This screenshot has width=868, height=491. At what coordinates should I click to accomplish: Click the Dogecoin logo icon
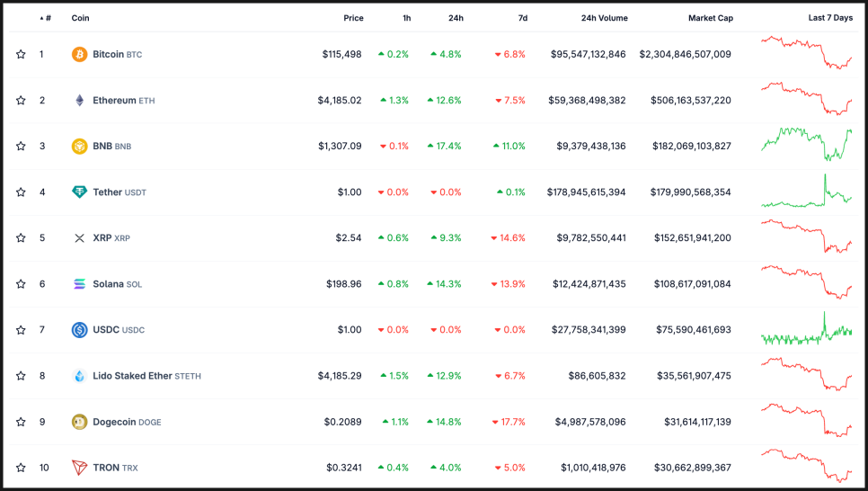[79, 422]
